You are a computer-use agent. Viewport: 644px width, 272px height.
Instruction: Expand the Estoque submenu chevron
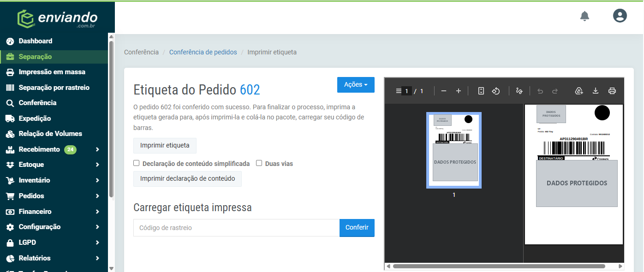pyautogui.click(x=97, y=165)
